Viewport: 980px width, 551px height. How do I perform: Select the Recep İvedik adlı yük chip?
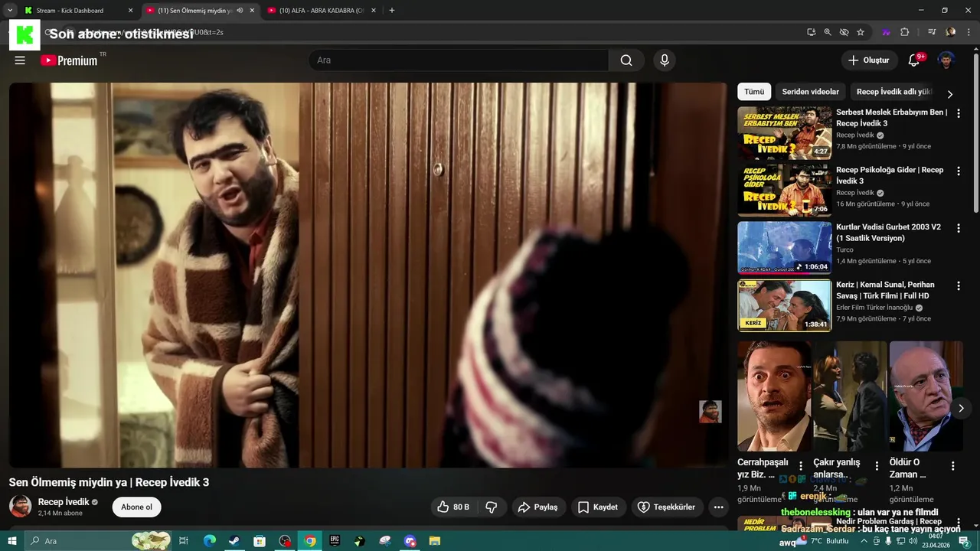[894, 92]
